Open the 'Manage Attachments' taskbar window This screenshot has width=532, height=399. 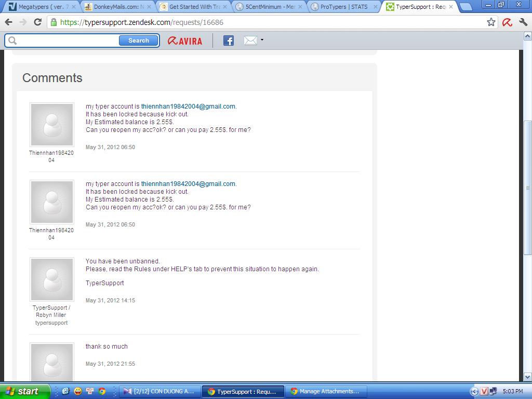pos(326,392)
